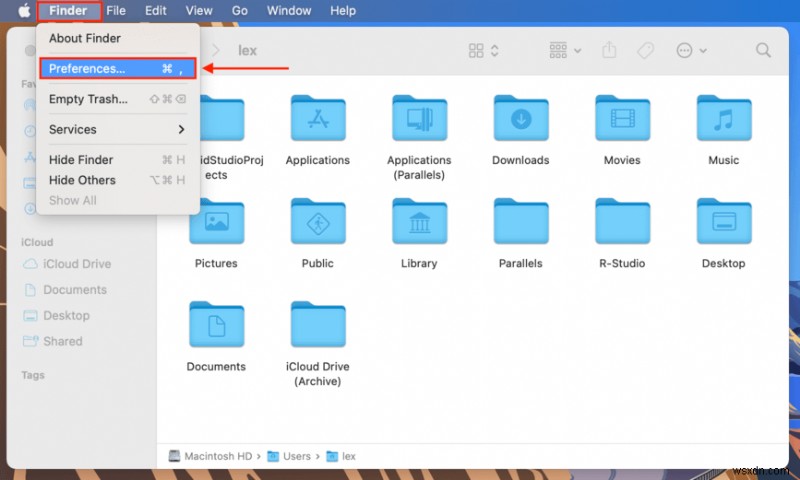Select the Library folder icon
The image size is (800, 480).
pos(419,221)
